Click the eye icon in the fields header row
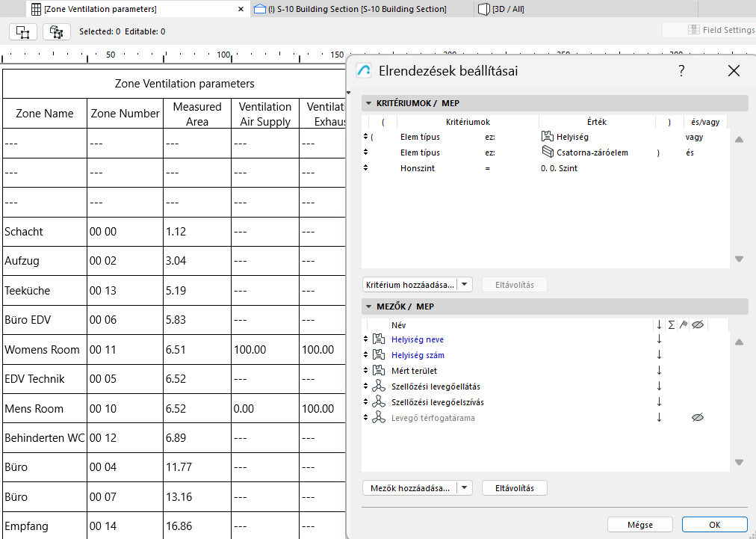 [698, 324]
